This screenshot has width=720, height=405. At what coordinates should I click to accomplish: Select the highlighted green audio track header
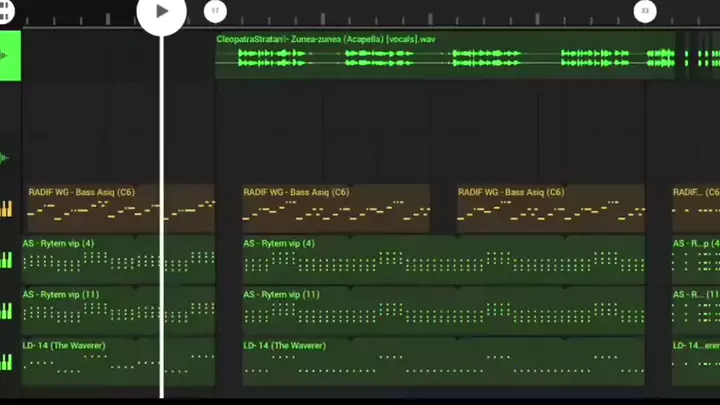(x=10, y=55)
